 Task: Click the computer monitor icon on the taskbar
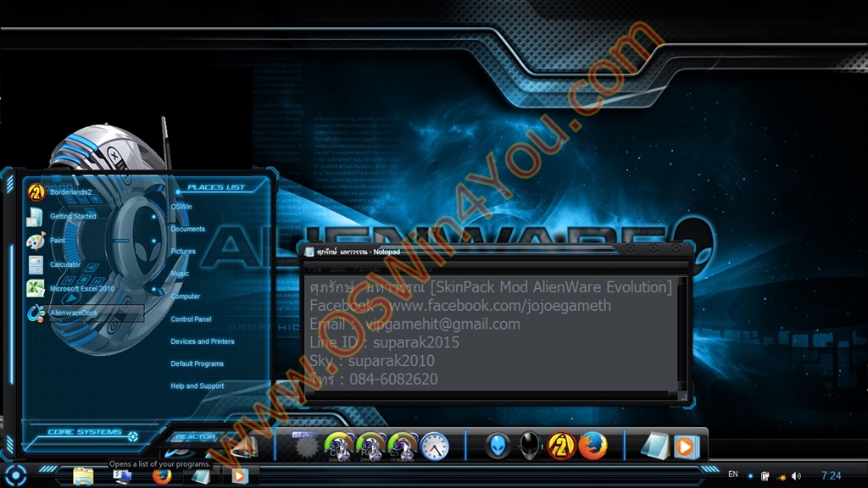pos(122,476)
